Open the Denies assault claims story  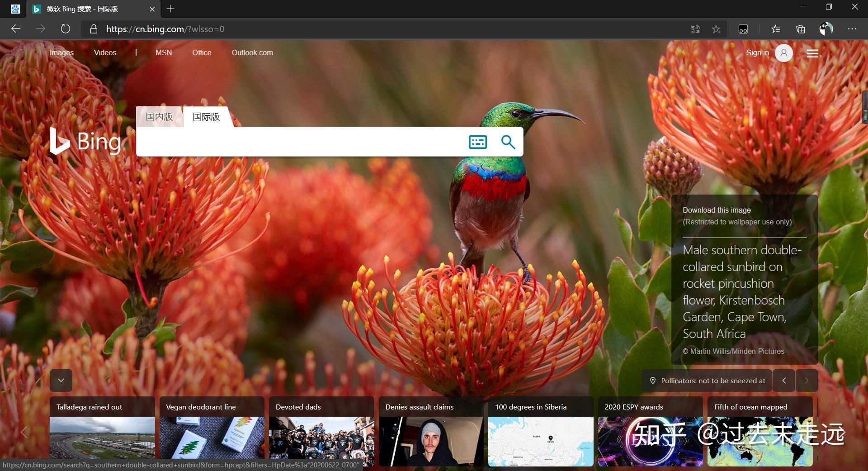[420, 407]
